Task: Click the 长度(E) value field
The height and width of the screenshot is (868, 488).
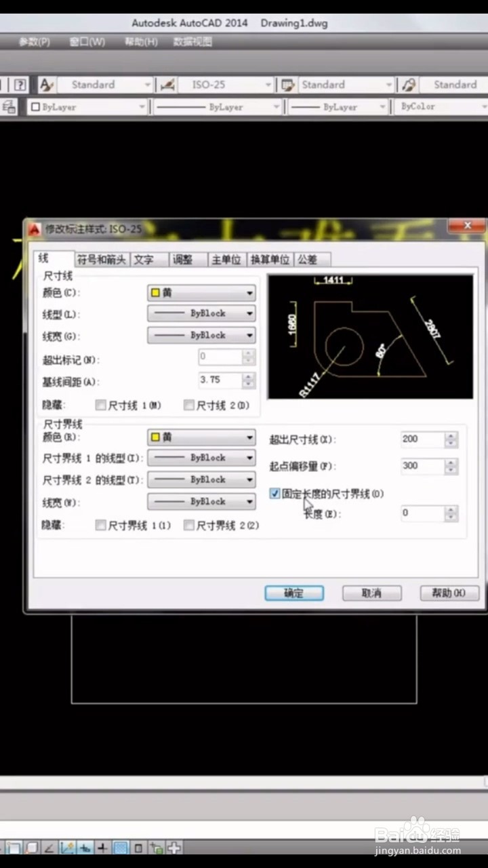Action: [423, 513]
